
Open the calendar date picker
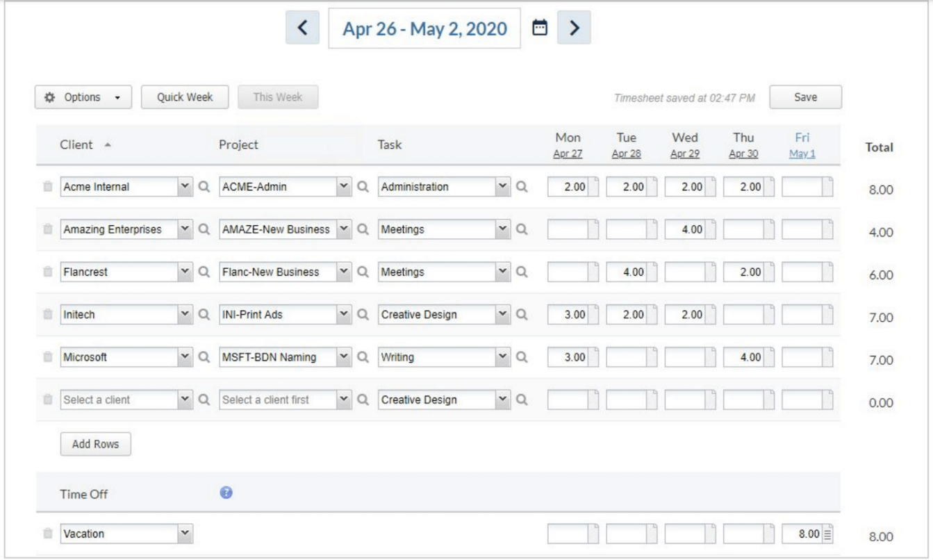[540, 28]
